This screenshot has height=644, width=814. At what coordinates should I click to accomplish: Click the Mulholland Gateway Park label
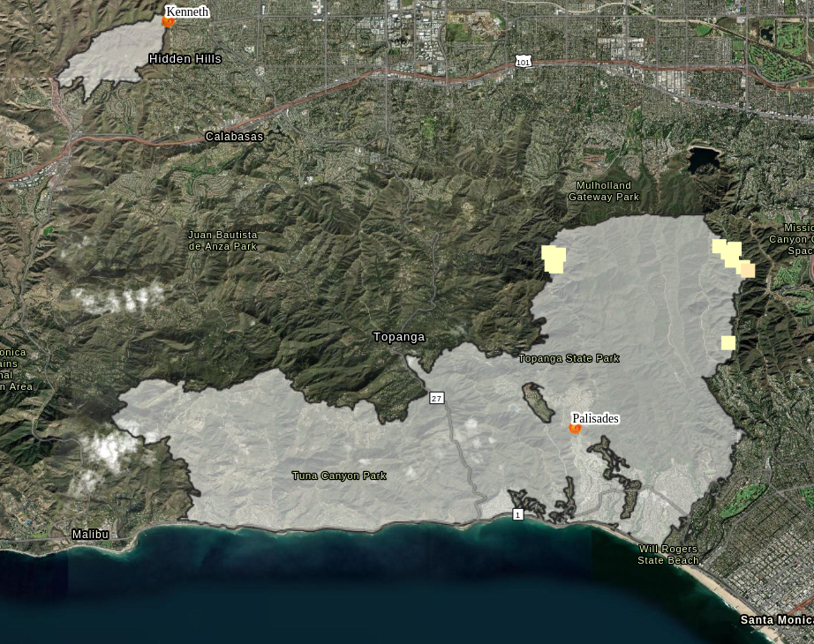604,191
